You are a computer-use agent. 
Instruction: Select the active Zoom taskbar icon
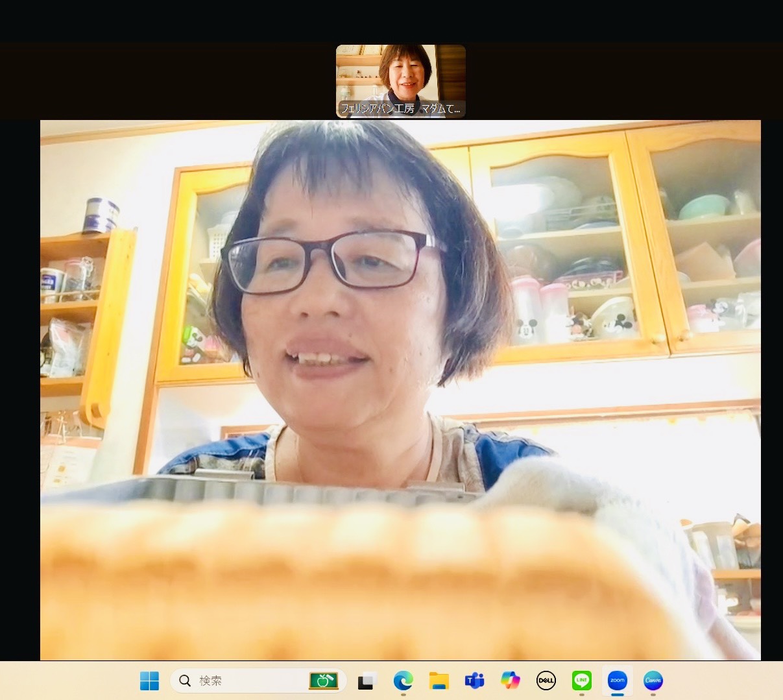617,681
